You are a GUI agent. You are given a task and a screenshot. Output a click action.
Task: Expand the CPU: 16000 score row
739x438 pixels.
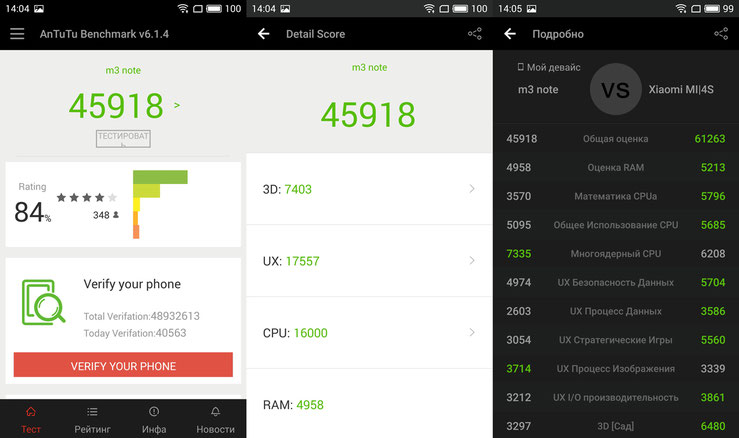pyautogui.click(x=370, y=333)
